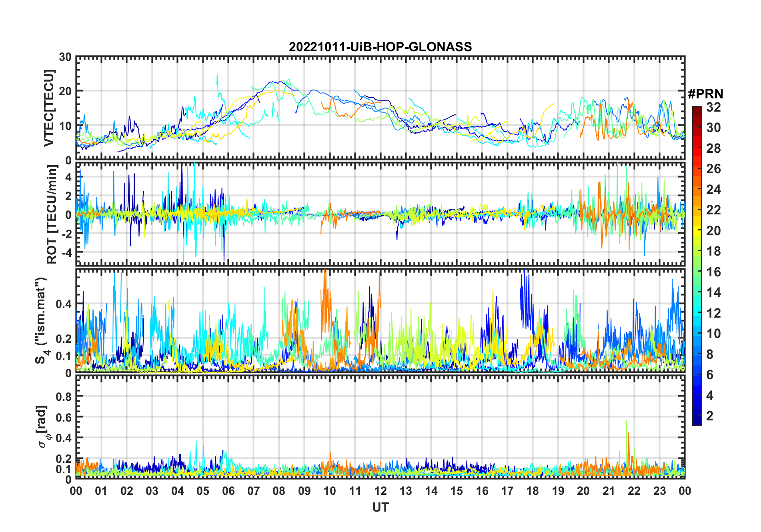
Task: Click the colorbar tick label 32
Action: 713,107
